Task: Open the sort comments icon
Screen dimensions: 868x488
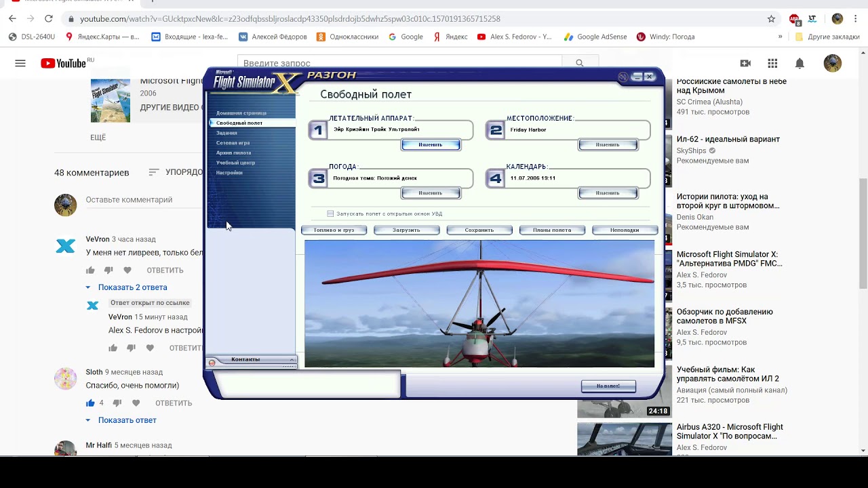Action: (154, 172)
